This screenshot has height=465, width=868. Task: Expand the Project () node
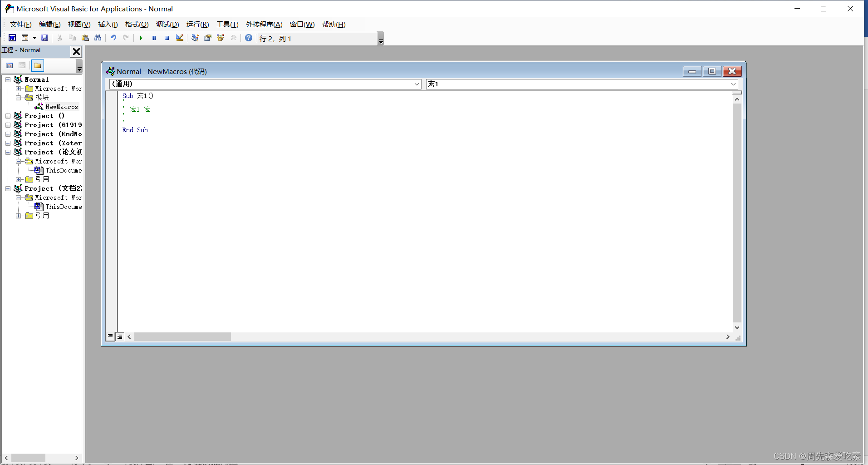click(8, 116)
